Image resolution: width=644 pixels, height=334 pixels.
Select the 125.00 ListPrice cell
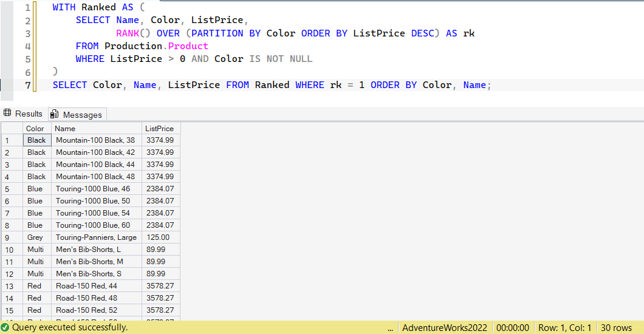coord(161,237)
